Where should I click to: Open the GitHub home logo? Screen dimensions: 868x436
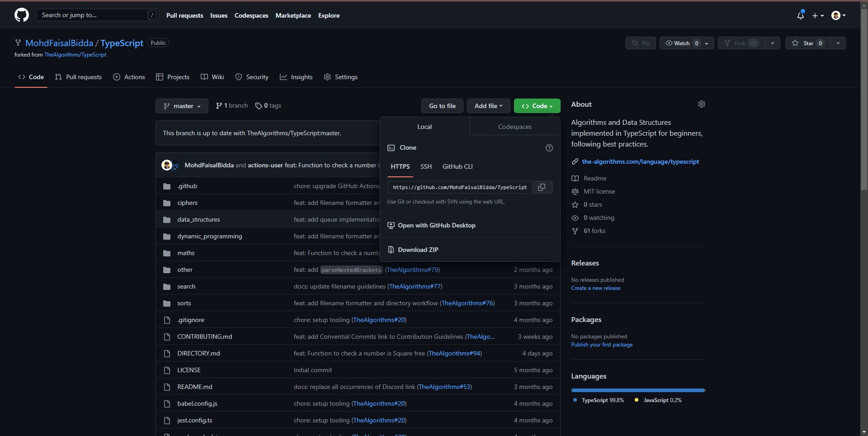click(x=22, y=15)
